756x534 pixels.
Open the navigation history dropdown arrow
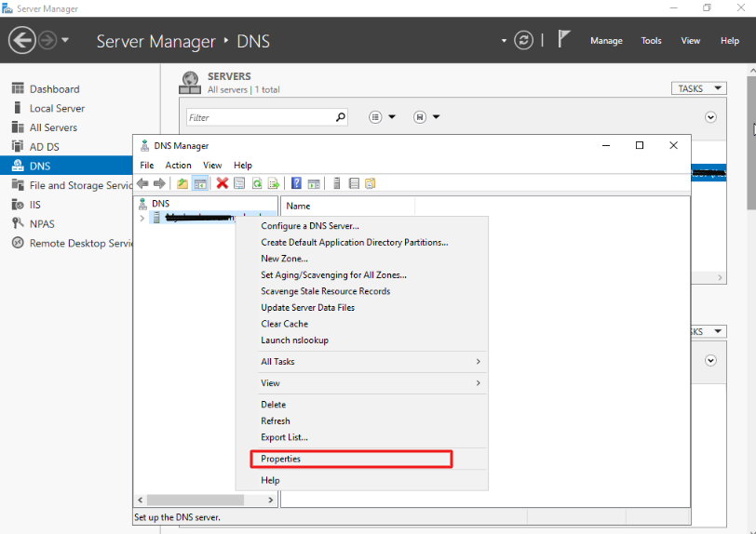(x=65, y=40)
